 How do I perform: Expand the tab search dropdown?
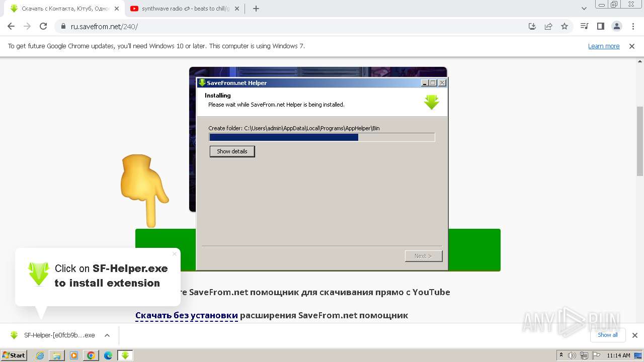click(x=584, y=9)
